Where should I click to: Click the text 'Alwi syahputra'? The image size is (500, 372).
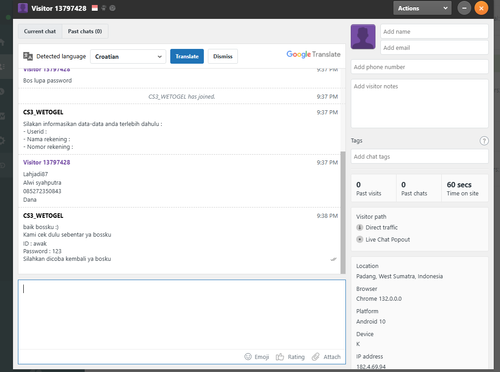(x=42, y=183)
